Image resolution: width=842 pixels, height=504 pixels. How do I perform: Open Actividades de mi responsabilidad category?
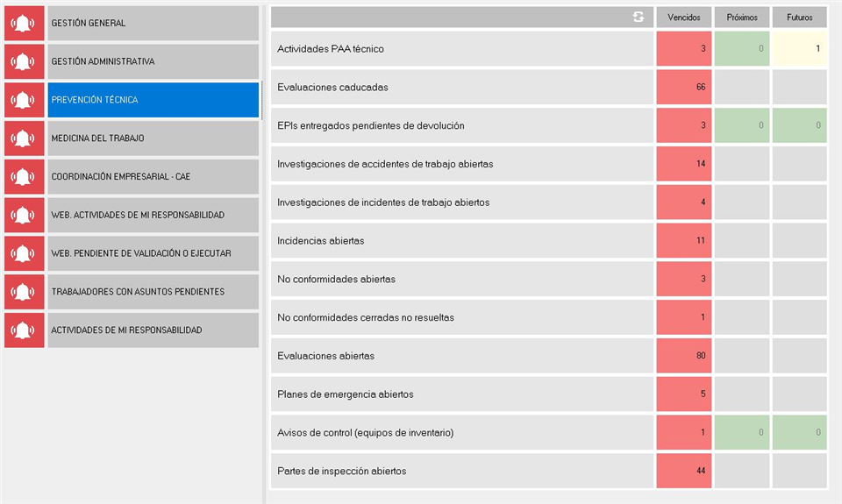pos(153,330)
